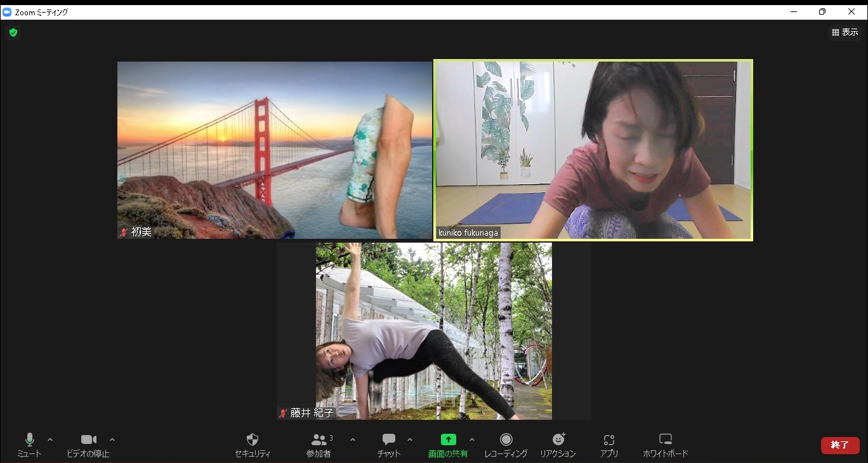Stop video with ビデオの停止 button
868x463 pixels.
[88, 445]
